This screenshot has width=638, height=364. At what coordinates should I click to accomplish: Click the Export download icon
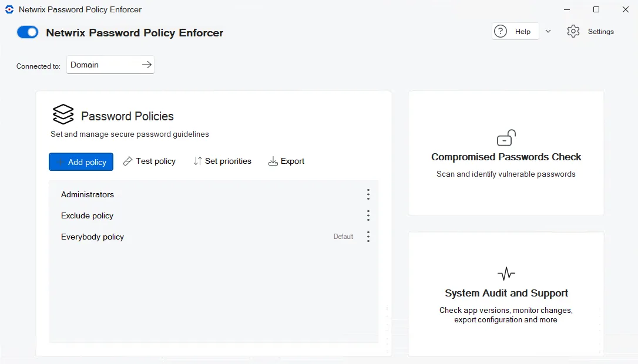[273, 161]
